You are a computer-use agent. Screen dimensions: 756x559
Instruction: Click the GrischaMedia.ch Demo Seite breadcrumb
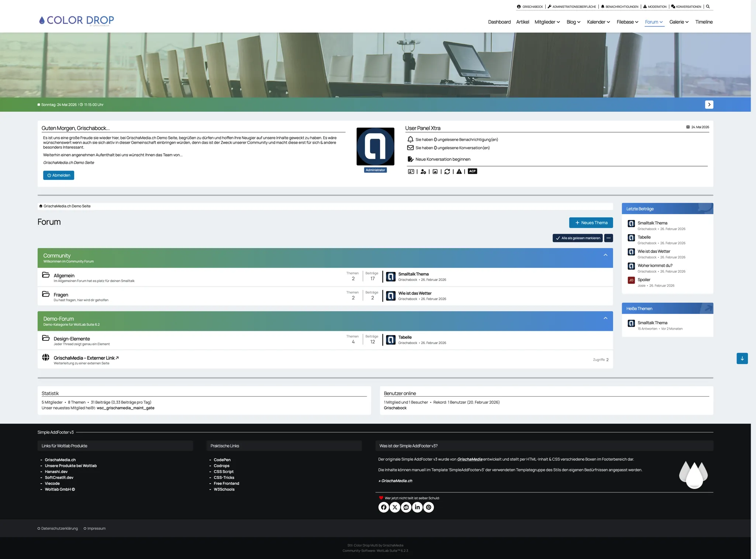click(67, 206)
